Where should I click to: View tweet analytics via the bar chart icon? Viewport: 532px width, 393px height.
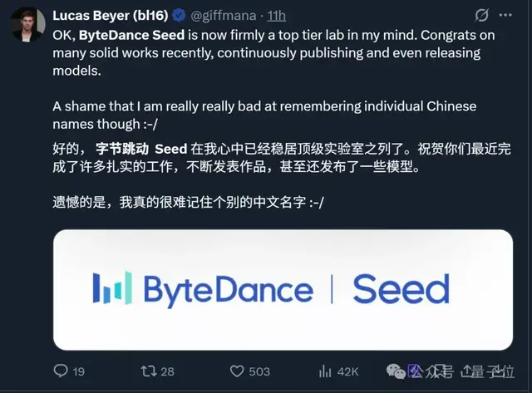click(x=325, y=371)
